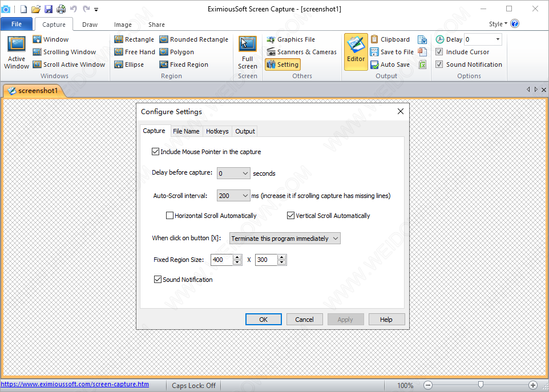The width and height of the screenshot is (549, 392).
Task: Increase Fixed Region height with up arrow
Action: pyautogui.click(x=281, y=257)
